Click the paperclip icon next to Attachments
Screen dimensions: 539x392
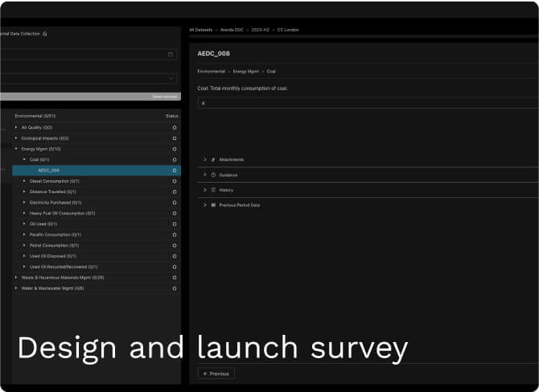213,159
